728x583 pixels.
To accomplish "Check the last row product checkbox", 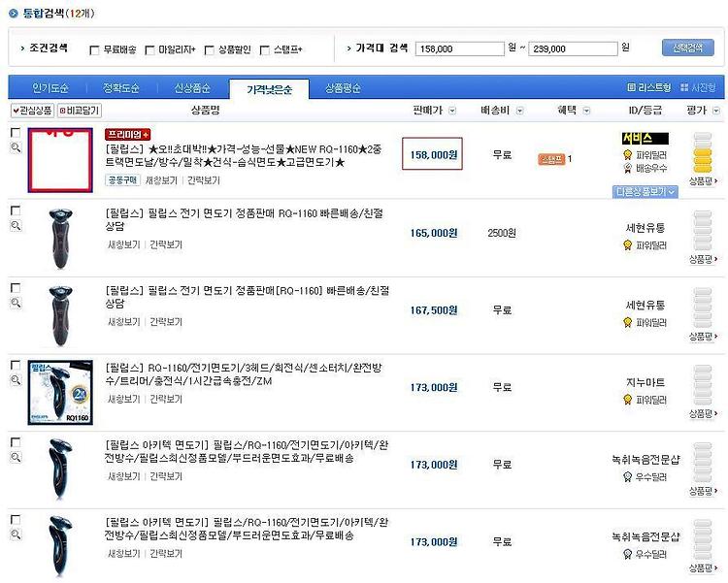I will [16, 519].
